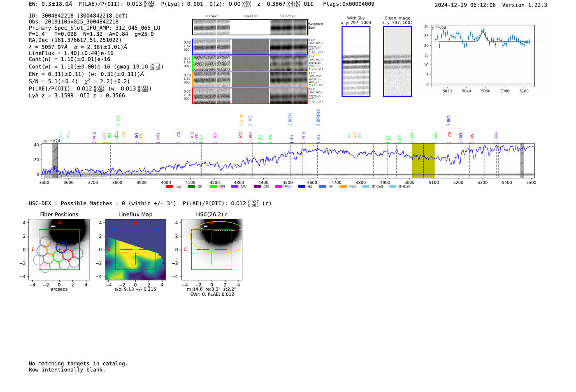This screenshot has width=576, height=392.
Task: Click the 'Row intentionally blank.' text
Action: coord(67,370)
